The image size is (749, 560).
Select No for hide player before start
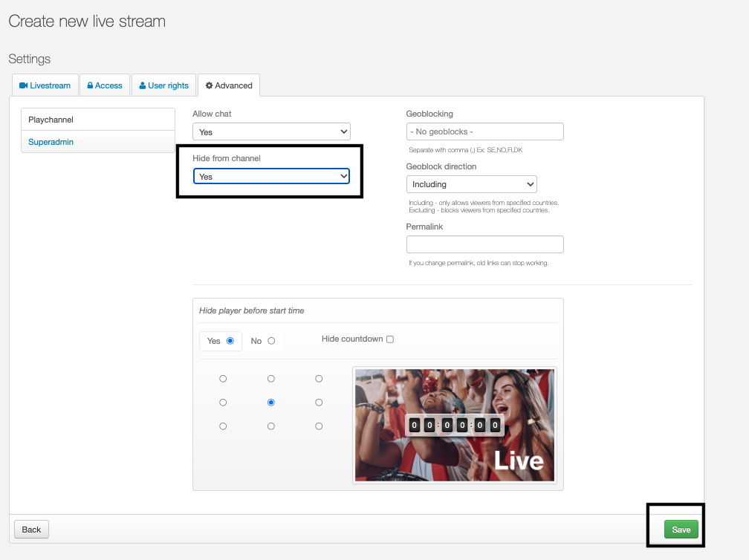tap(271, 341)
